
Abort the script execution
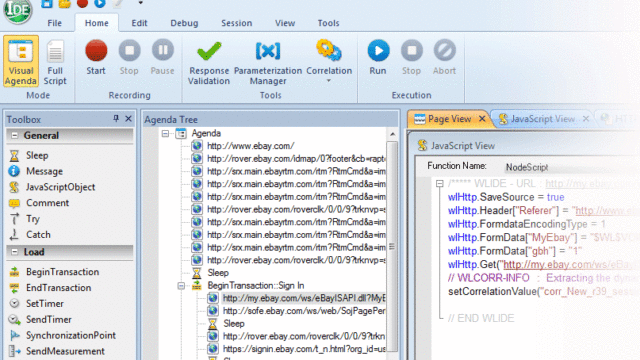444,57
